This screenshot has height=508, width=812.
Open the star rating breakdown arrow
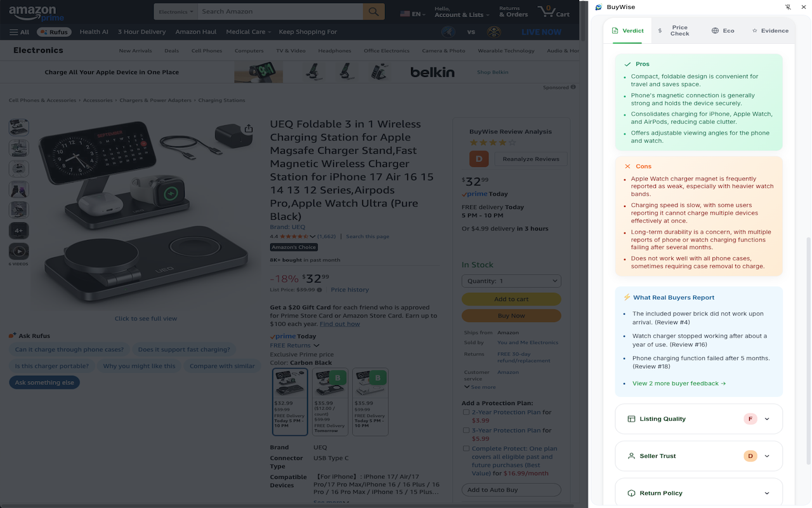pyautogui.click(x=312, y=236)
